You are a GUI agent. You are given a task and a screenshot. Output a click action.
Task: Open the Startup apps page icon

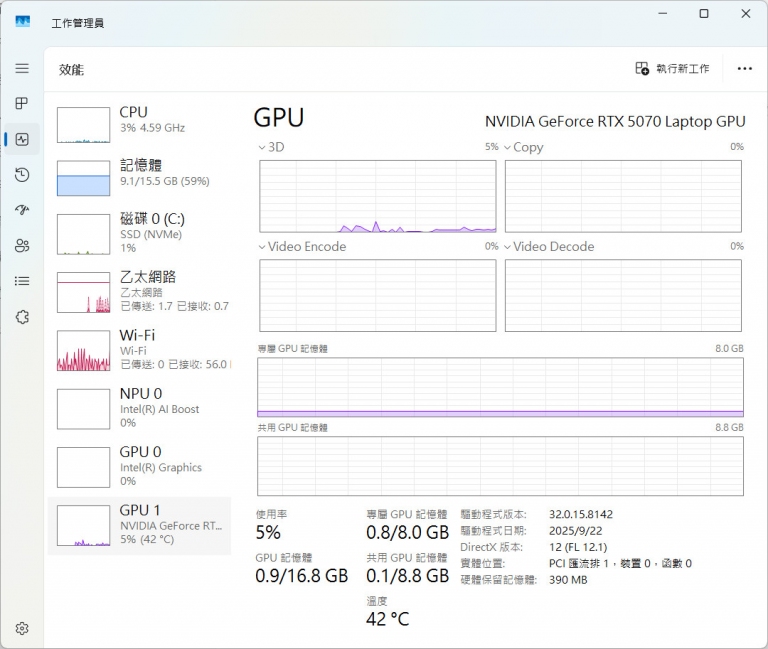point(22,210)
